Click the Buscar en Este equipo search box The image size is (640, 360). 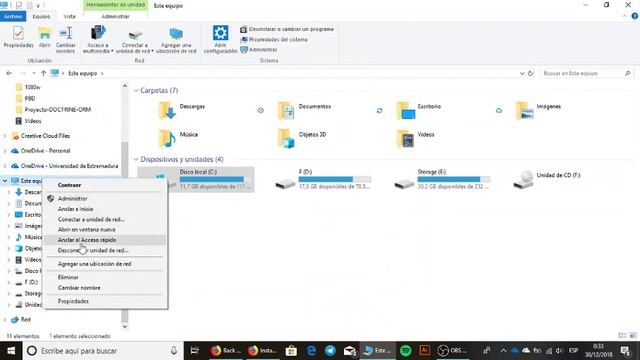[x=587, y=73]
